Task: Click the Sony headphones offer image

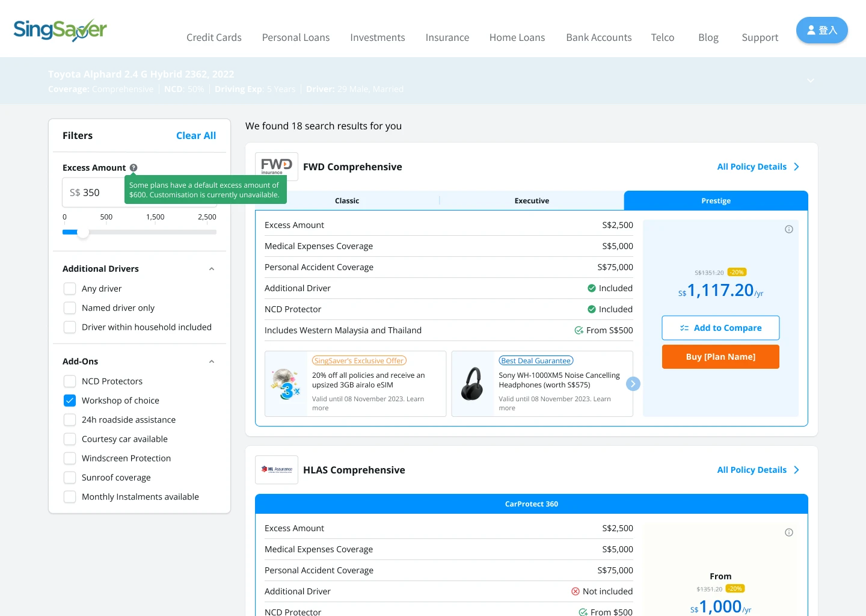Action: click(x=472, y=384)
